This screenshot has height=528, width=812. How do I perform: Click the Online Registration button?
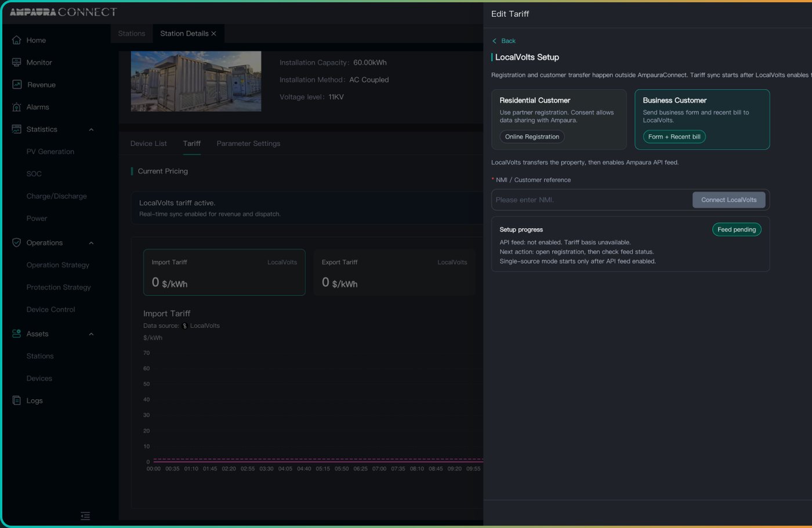pos(532,137)
